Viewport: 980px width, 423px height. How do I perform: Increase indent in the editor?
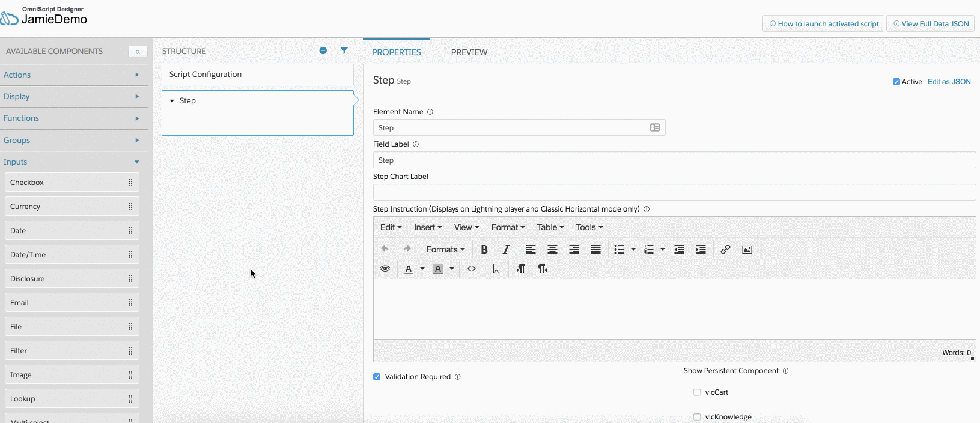[x=701, y=249]
